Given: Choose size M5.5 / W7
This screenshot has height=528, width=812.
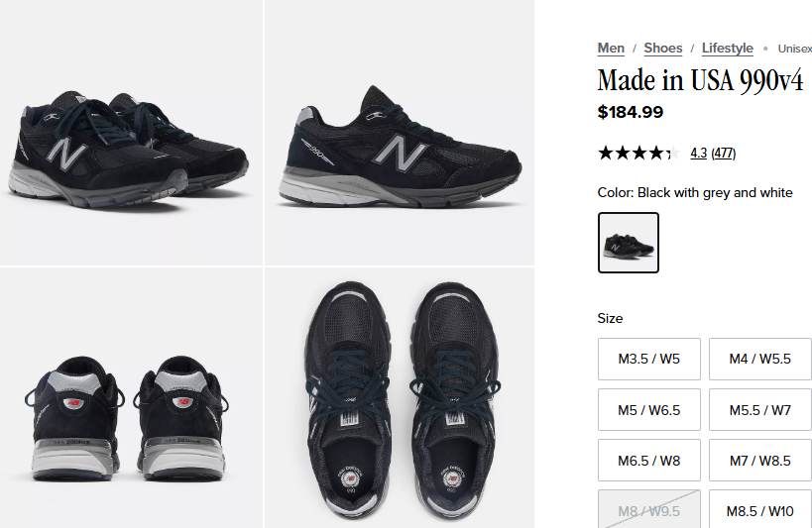Looking at the screenshot, I should pos(759,409).
